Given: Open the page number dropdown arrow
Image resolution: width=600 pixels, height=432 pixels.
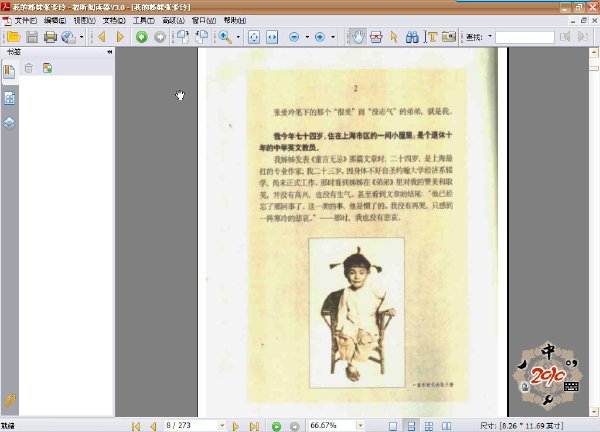Looking at the screenshot, I should point(222,425).
